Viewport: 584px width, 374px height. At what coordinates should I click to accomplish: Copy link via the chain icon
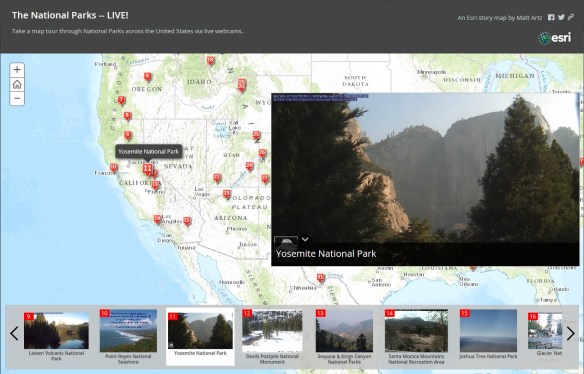click(x=571, y=17)
